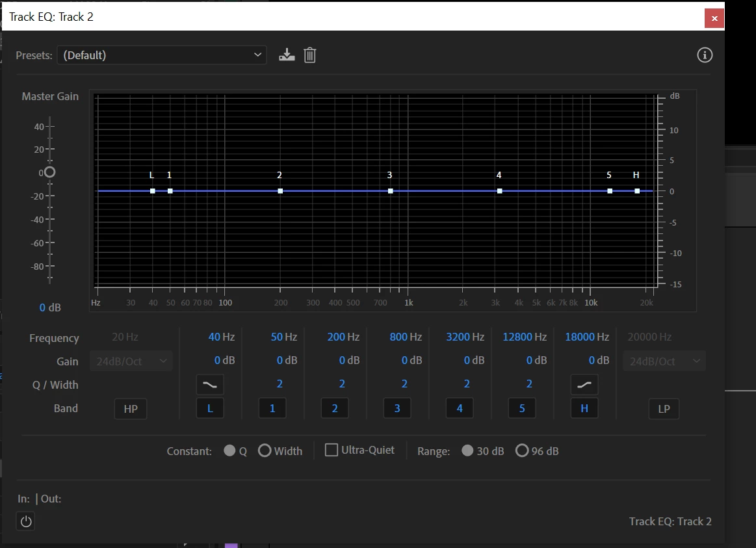The image size is (756, 548).
Task: Click the 20 Hz high-pass frequency value
Action: coord(125,337)
